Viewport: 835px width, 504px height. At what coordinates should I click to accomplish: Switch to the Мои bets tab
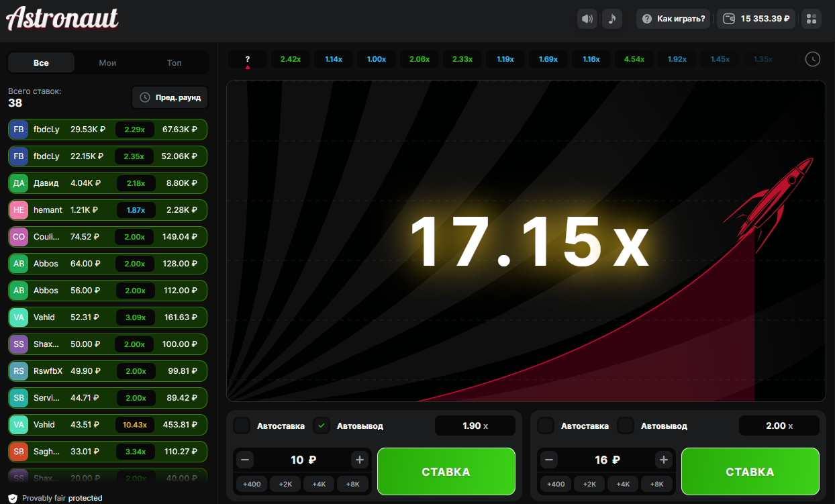pyautogui.click(x=107, y=63)
